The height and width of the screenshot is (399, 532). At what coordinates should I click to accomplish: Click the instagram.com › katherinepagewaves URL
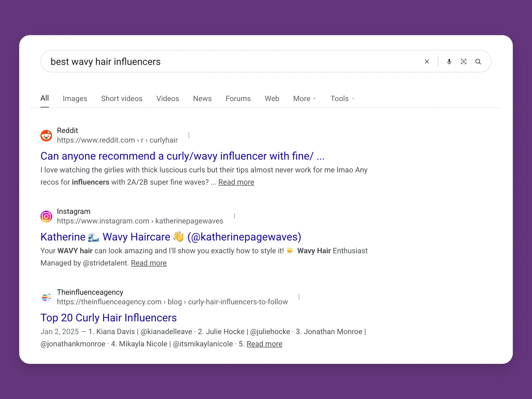tap(140, 221)
